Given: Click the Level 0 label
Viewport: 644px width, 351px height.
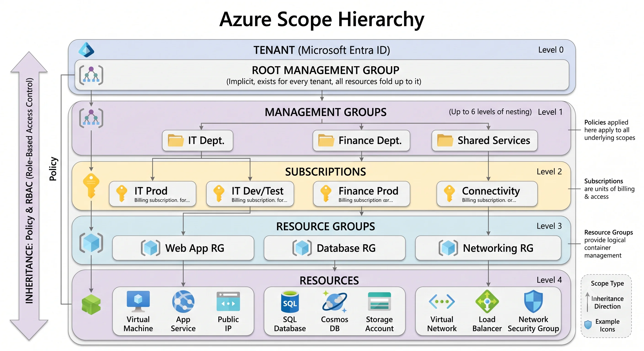Looking at the screenshot, I should pos(551,50).
